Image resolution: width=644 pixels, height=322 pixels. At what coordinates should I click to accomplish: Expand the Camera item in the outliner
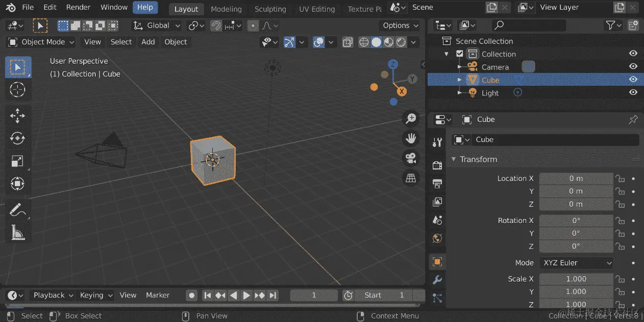[460, 67]
